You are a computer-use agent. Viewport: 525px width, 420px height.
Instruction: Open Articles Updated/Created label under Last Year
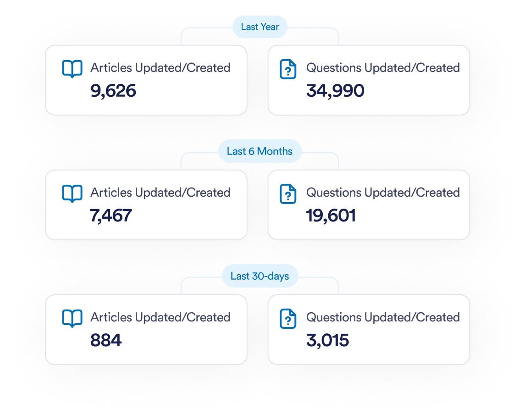(x=160, y=68)
